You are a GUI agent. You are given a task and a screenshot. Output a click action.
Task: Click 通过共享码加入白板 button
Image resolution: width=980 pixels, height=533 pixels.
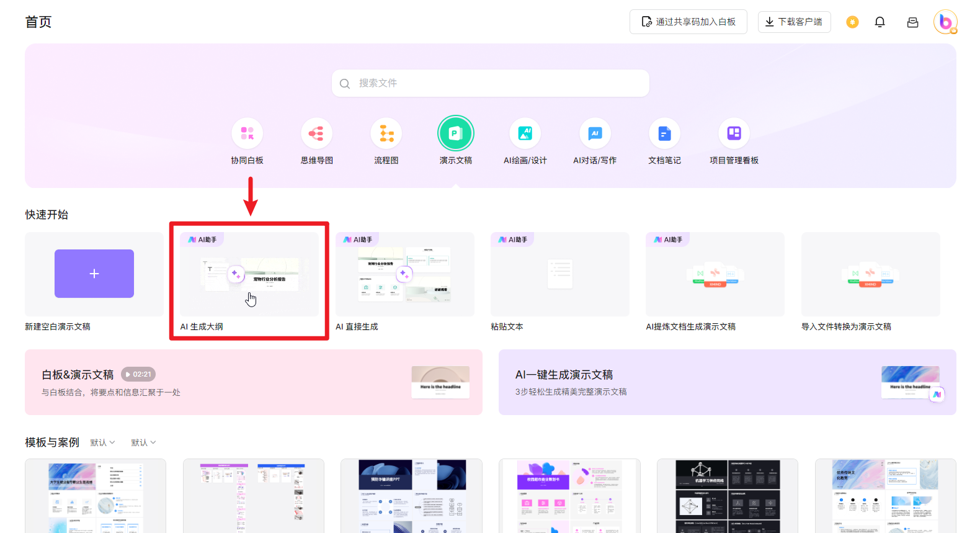(x=688, y=22)
